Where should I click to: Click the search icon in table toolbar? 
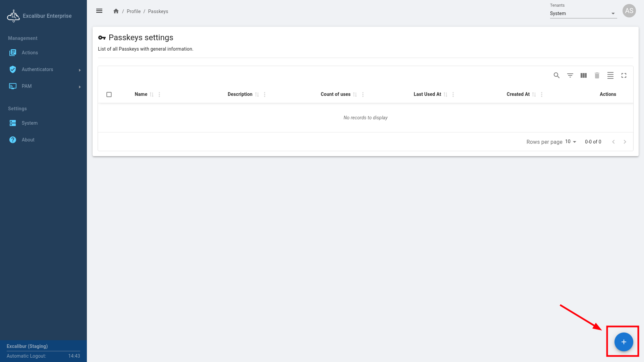pos(556,75)
